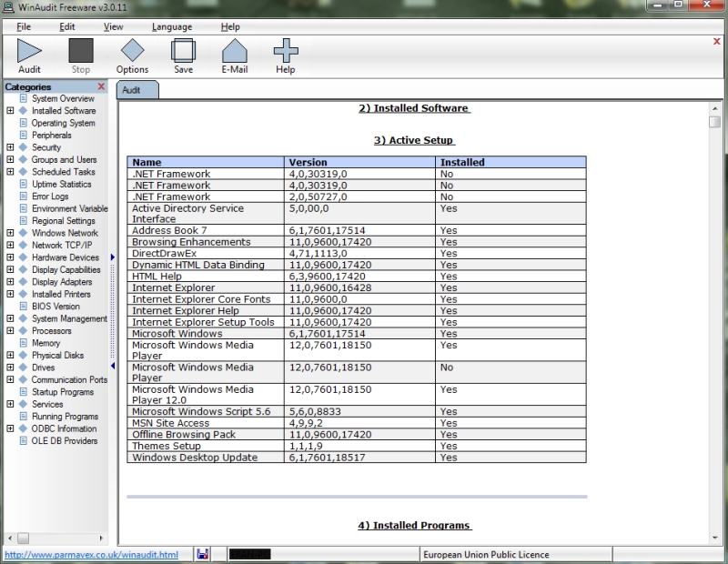Image resolution: width=728 pixels, height=564 pixels.
Task: Open the Edit menu
Action: [66, 27]
